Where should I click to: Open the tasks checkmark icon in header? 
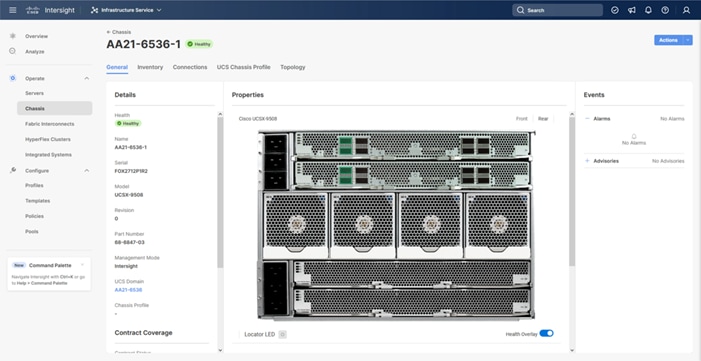(615, 10)
